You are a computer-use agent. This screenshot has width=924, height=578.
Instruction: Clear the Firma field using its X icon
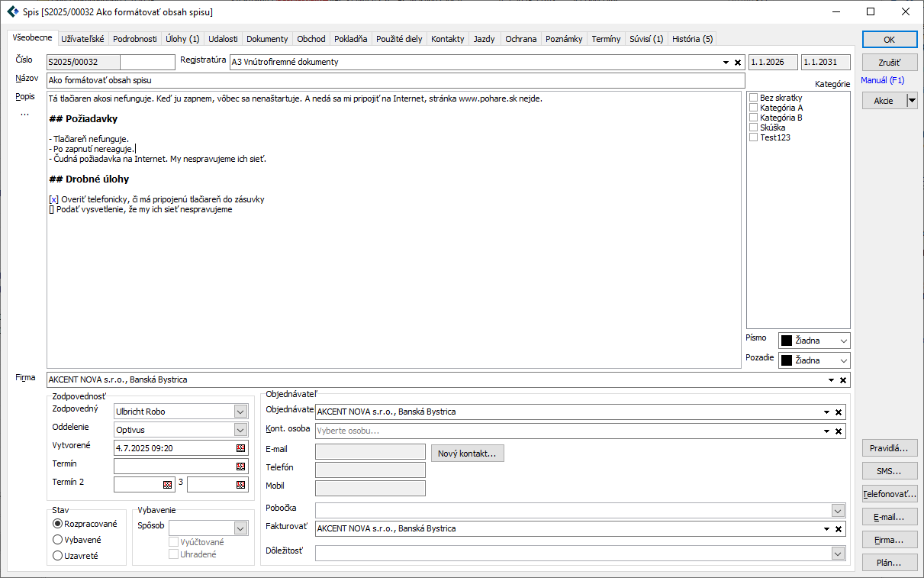tap(842, 380)
